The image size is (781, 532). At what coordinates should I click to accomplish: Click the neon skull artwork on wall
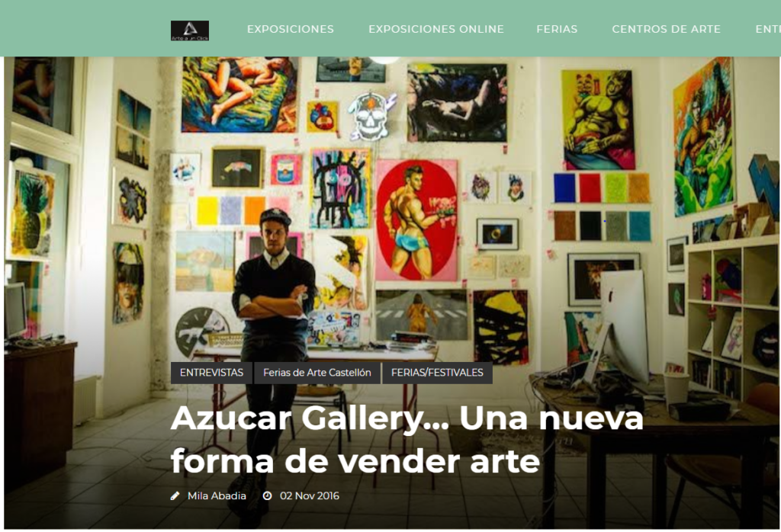coord(371,115)
